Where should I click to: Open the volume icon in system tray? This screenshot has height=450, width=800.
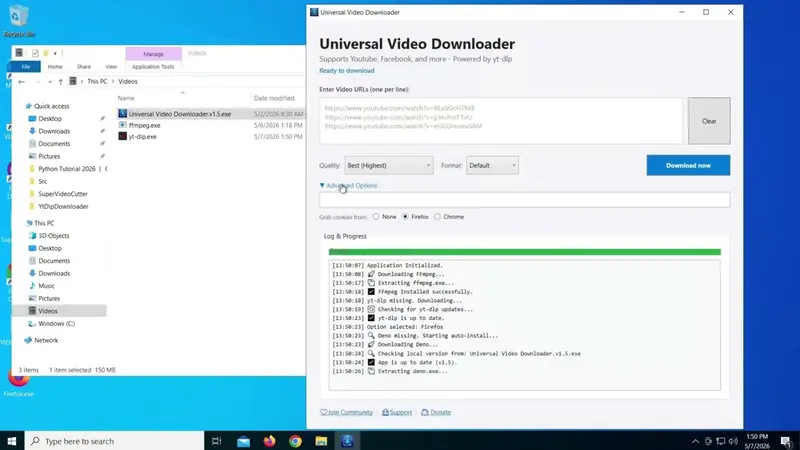[x=733, y=441]
